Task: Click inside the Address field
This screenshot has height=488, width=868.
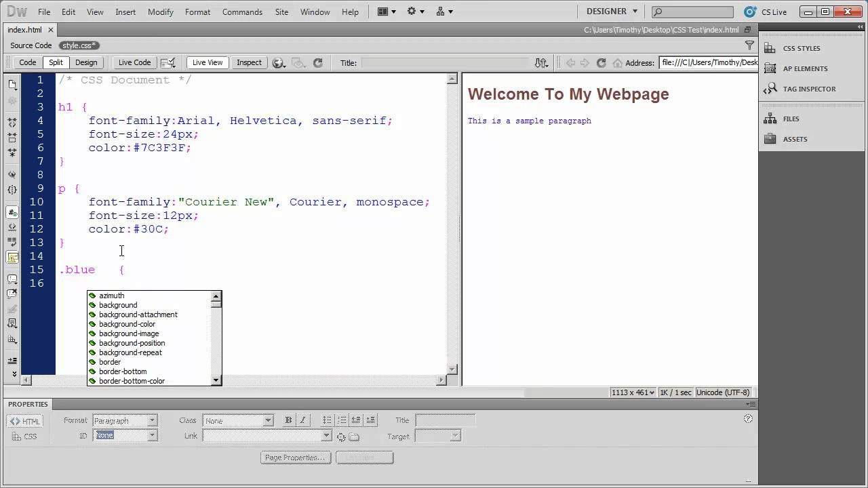Action: (x=707, y=62)
